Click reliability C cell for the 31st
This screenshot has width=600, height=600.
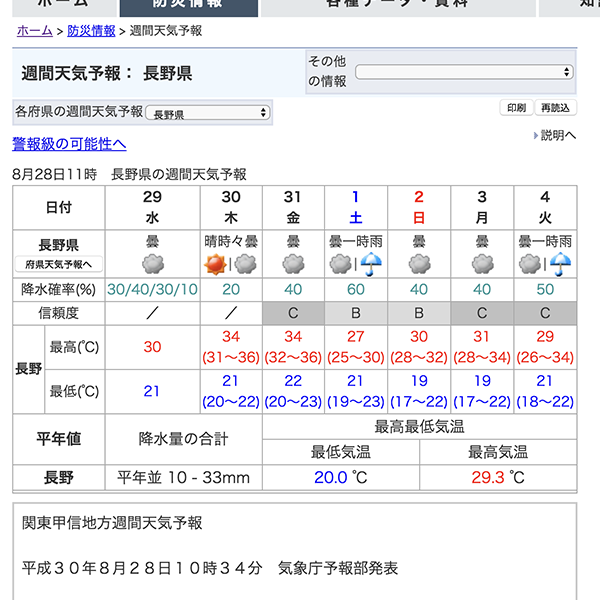(x=293, y=313)
